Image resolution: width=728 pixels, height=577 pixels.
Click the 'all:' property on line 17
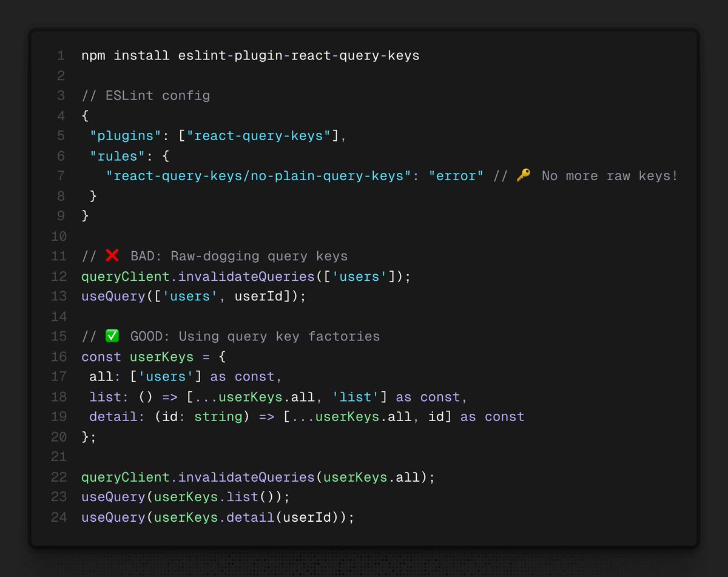click(106, 376)
